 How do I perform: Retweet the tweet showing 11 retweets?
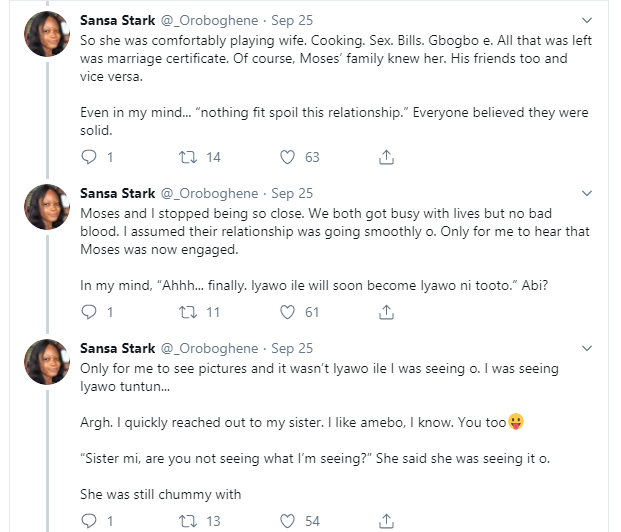(x=186, y=313)
